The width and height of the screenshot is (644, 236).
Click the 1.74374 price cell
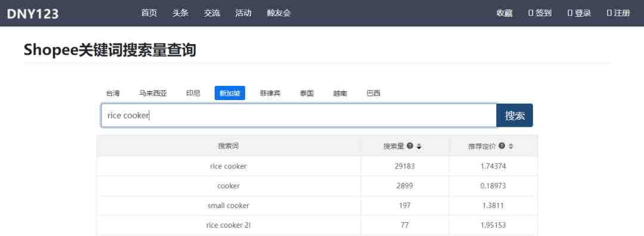[x=493, y=166]
